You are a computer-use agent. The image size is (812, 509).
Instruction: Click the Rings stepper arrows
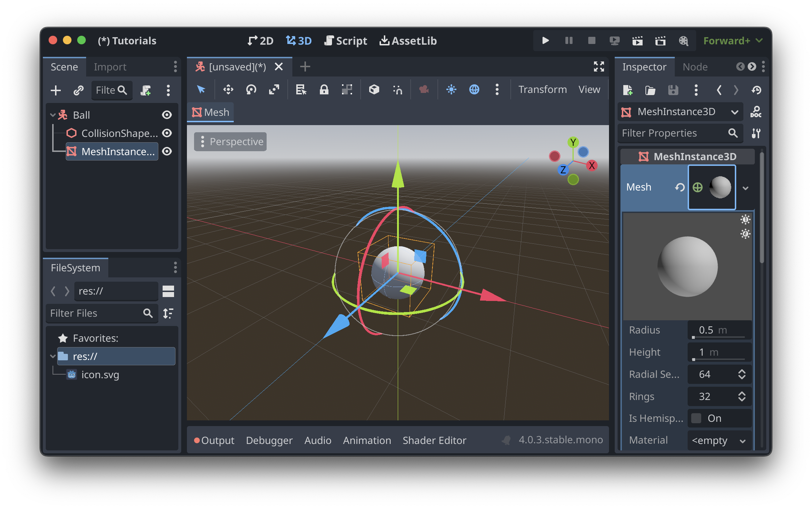pyautogui.click(x=742, y=396)
